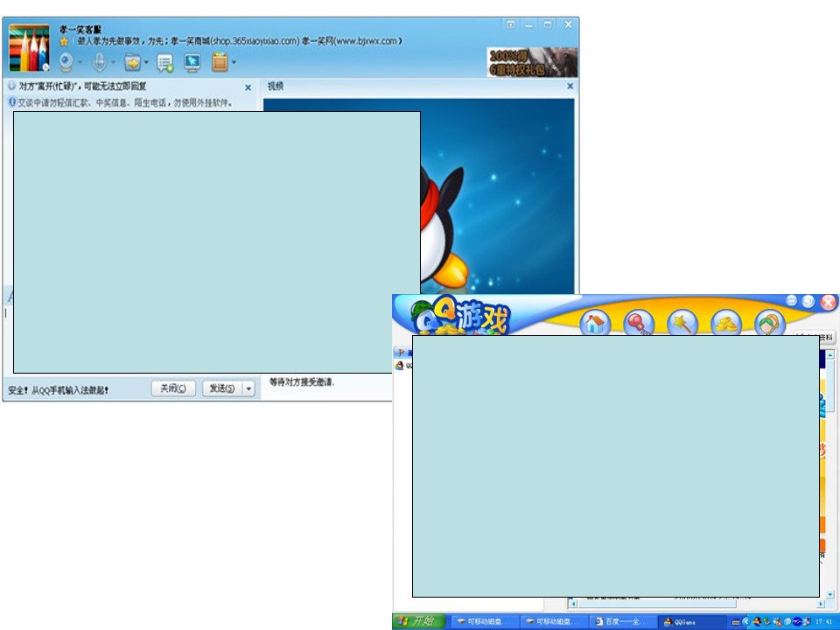Switch to the 百度 taskbar window

click(x=621, y=621)
